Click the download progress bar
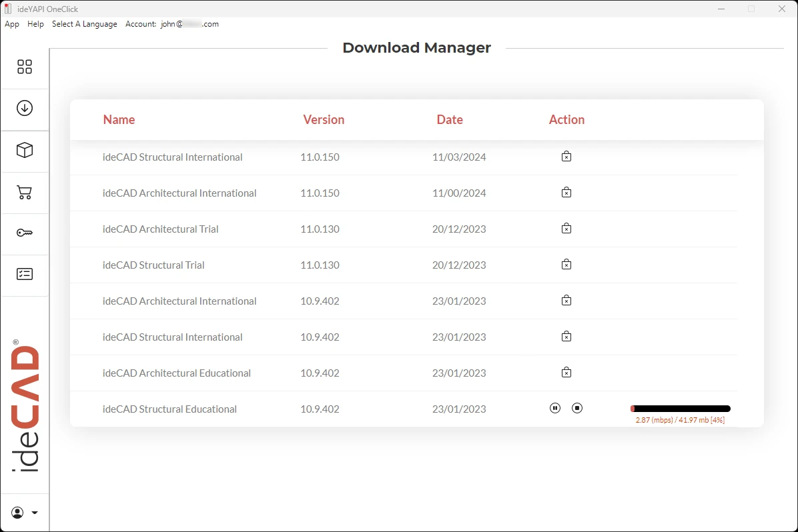The width and height of the screenshot is (798, 532). (680, 409)
